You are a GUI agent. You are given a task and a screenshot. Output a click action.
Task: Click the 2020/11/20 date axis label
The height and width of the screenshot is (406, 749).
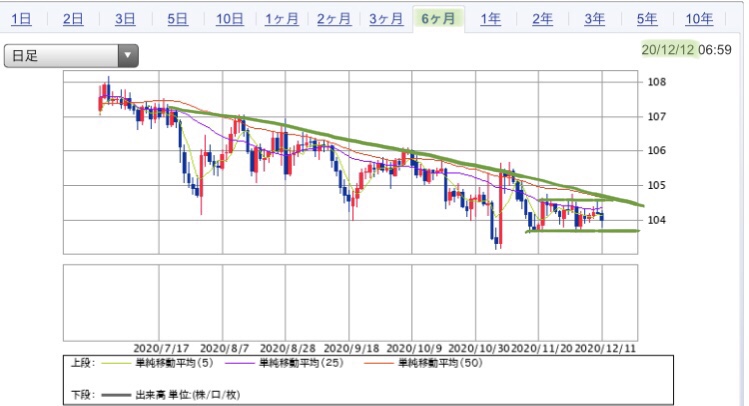[542, 349]
